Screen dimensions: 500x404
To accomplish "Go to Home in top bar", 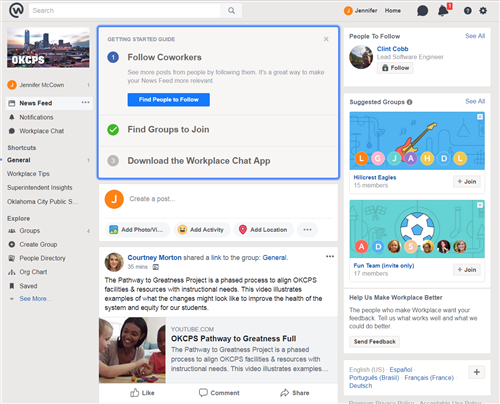I will (393, 11).
